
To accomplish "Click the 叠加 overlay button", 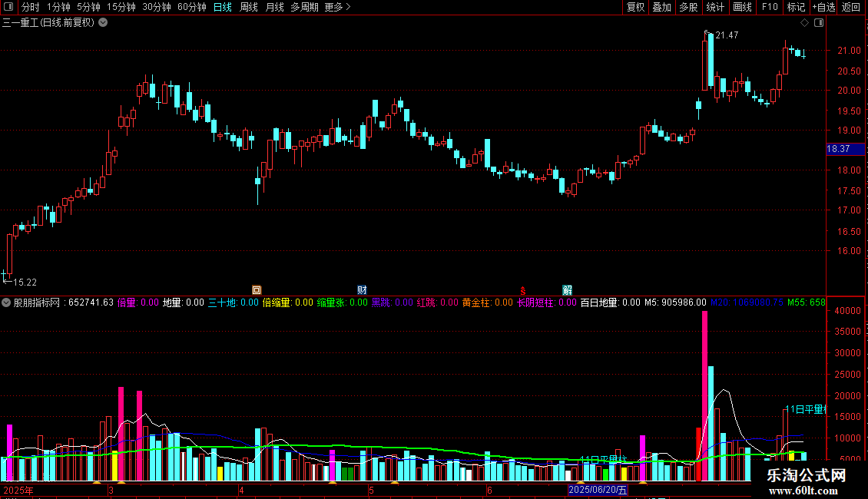I will (661, 7).
